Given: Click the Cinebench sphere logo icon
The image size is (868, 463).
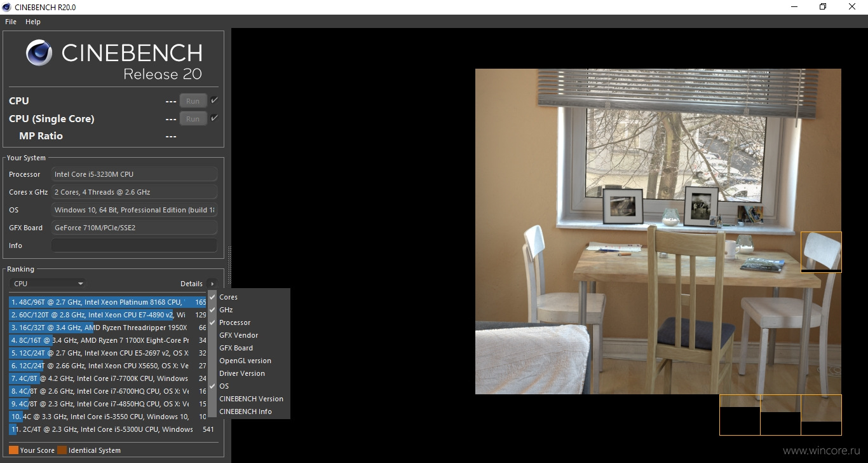Looking at the screenshot, I should (x=39, y=53).
